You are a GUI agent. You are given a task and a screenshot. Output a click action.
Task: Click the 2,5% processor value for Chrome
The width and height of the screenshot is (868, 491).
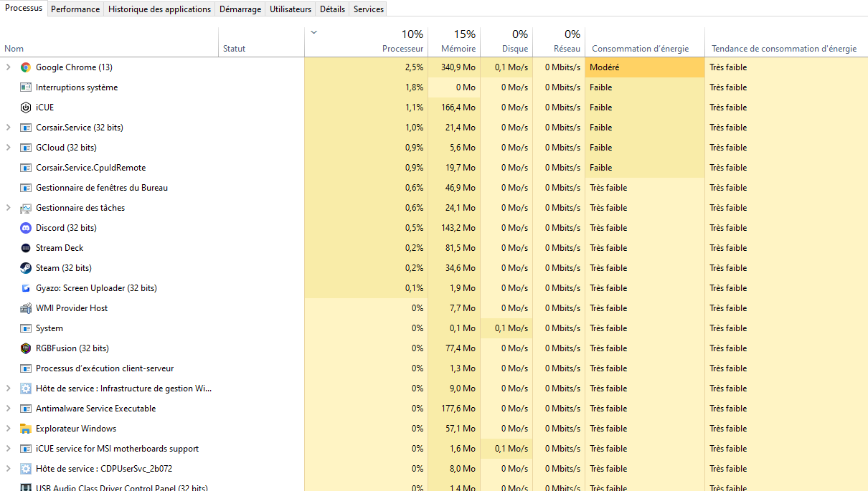click(414, 67)
